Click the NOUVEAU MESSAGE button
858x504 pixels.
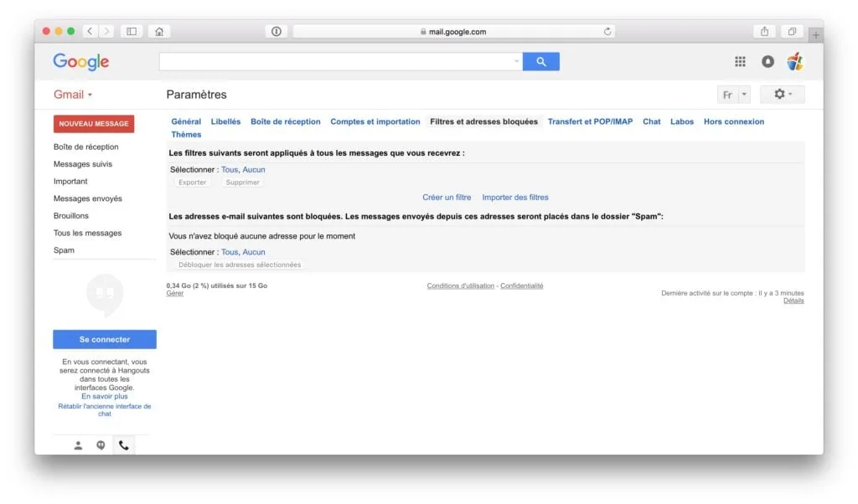click(x=94, y=123)
